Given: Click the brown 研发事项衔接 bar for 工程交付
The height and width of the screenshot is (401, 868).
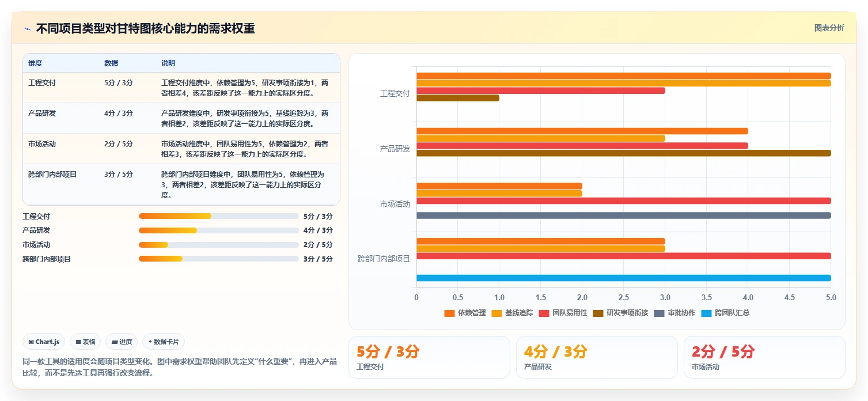Looking at the screenshot, I should point(458,98).
